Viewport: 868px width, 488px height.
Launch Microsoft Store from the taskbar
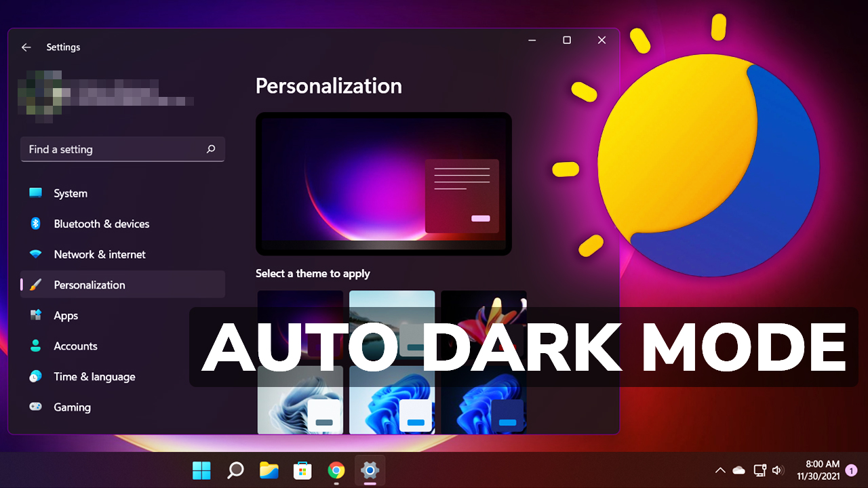tap(302, 470)
